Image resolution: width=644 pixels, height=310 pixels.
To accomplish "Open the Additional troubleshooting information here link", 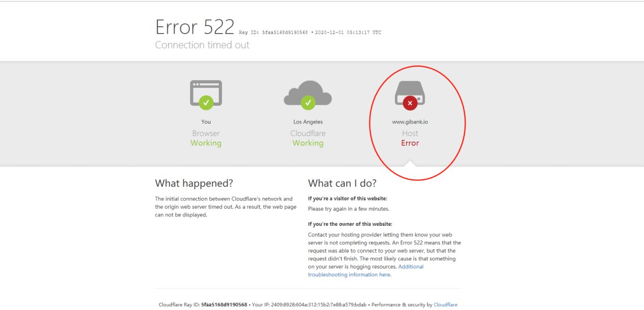I will click(x=366, y=271).
